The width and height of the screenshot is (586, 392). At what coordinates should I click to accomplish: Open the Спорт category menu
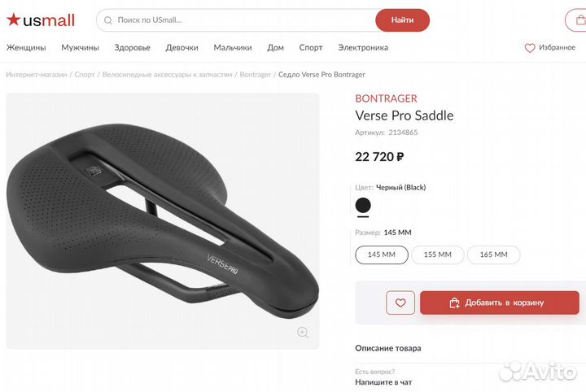[x=311, y=48]
